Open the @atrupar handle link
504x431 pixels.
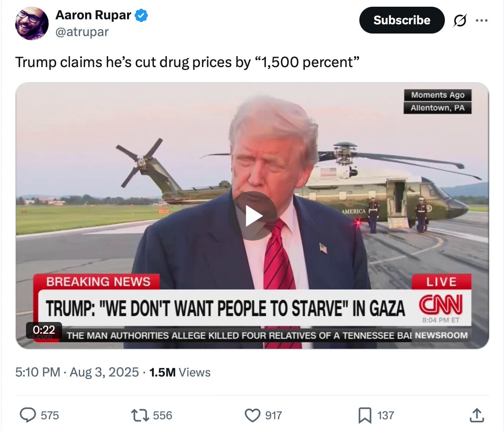pos(82,32)
